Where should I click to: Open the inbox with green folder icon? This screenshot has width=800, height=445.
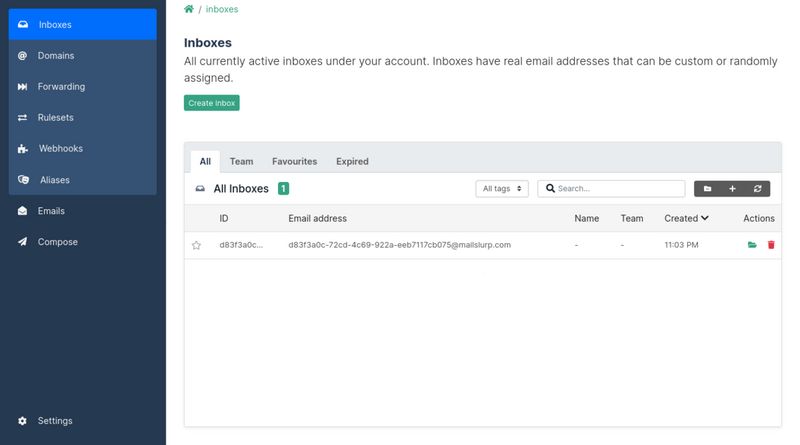(x=752, y=245)
